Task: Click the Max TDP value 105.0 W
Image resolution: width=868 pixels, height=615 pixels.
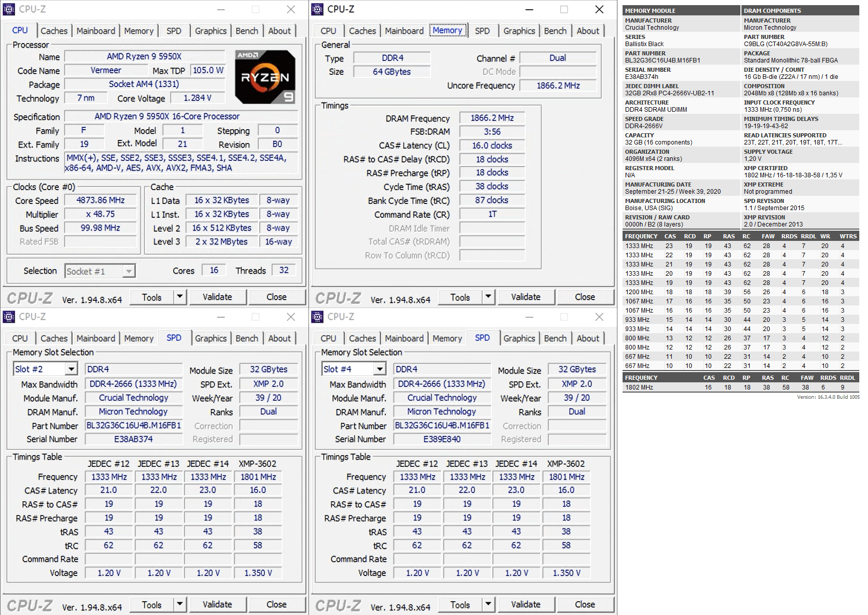Action: pyautogui.click(x=208, y=70)
